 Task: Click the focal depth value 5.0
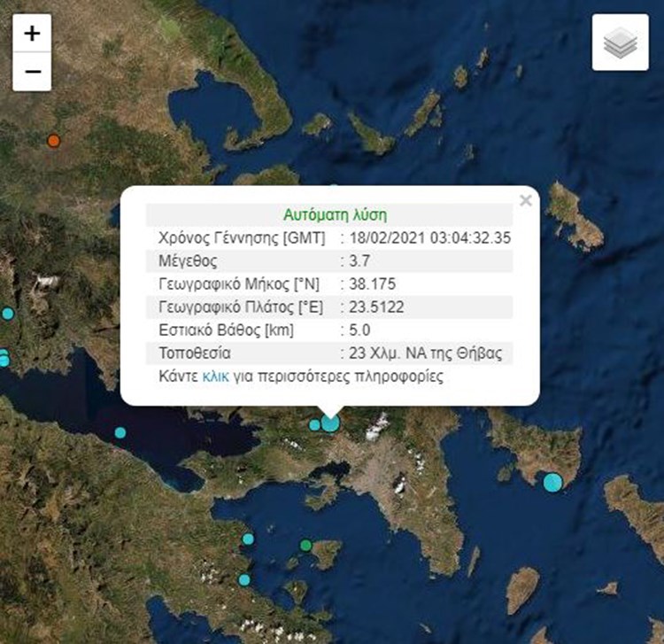[x=356, y=330]
